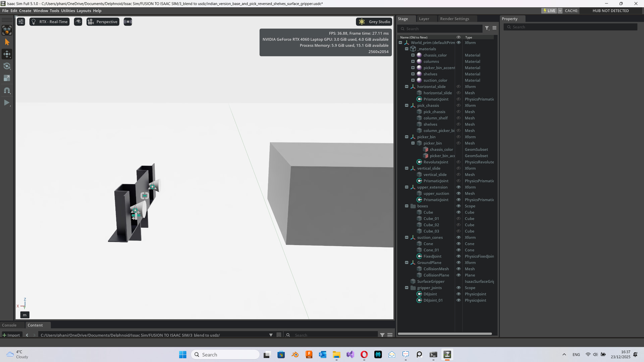Click the Grey Studio lighting button

[x=374, y=21]
